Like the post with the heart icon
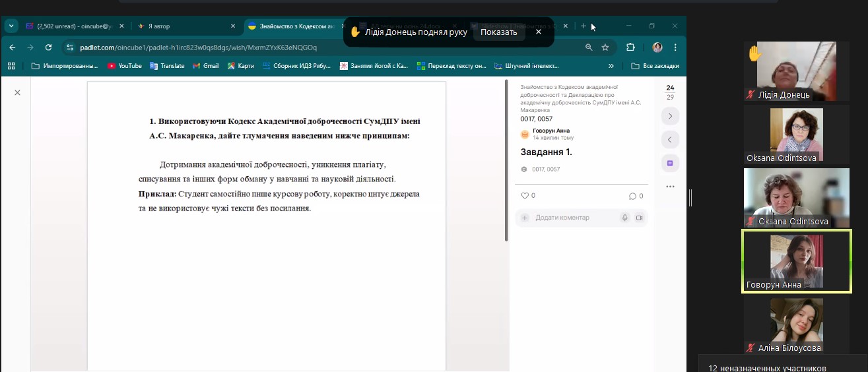 pyautogui.click(x=525, y=196)
